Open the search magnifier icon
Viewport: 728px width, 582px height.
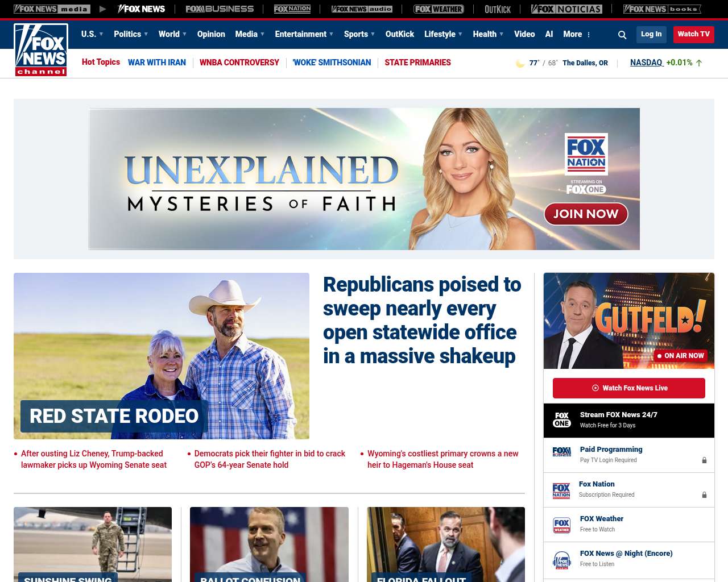(622, 35)
